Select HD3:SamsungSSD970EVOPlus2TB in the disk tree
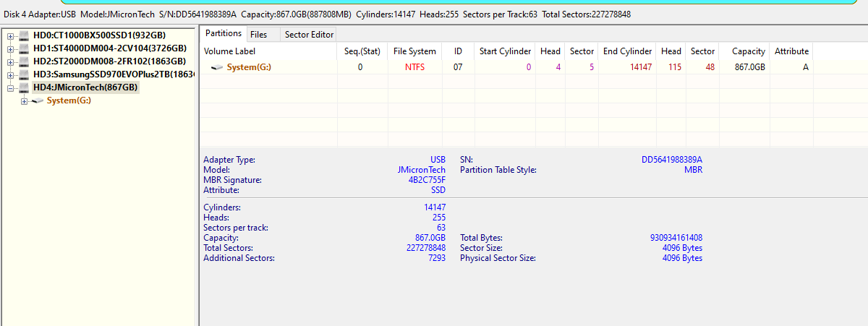The height and width of the screenshot is (326, 868). [x=114, y=74]
